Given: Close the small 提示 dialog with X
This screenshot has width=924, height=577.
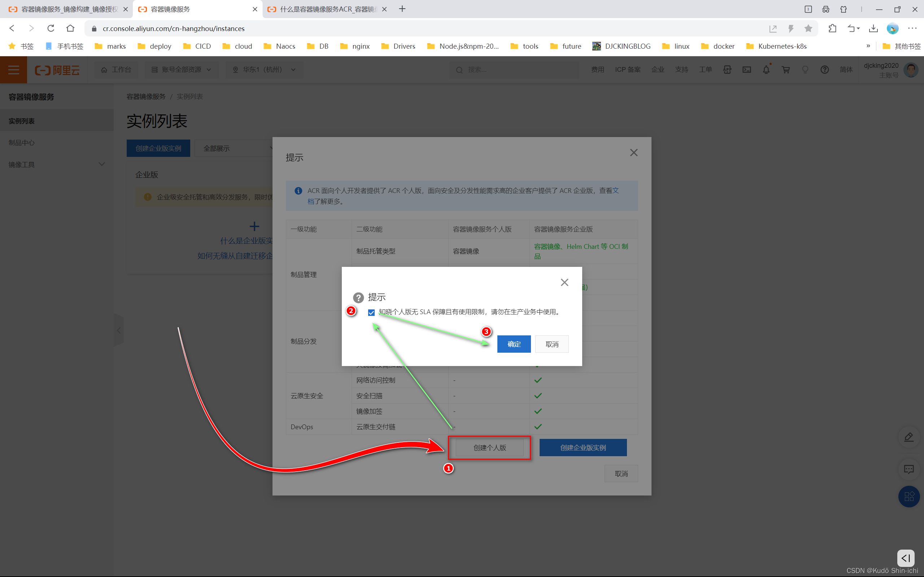Looking at the screenshot, I should [x=565, y=282].
